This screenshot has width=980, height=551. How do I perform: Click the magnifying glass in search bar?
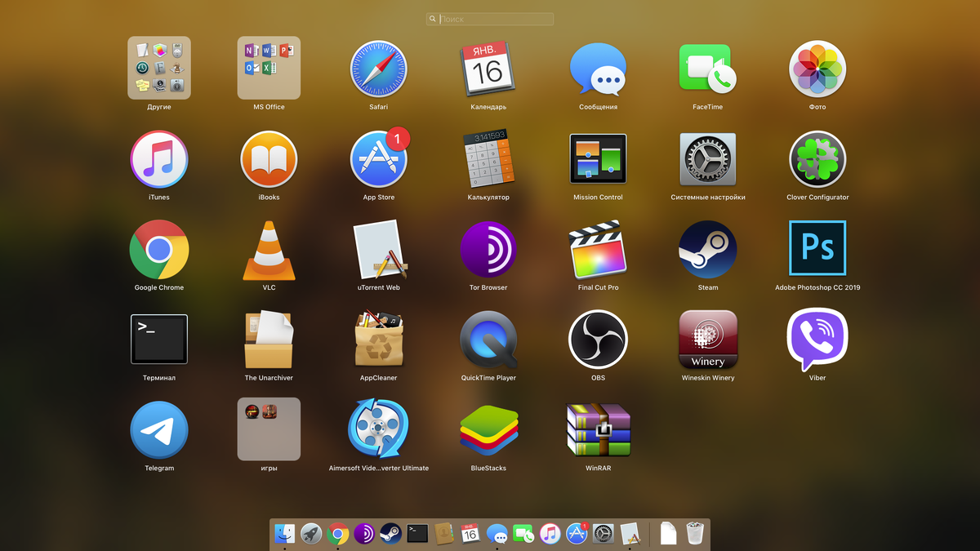point(433,19)
